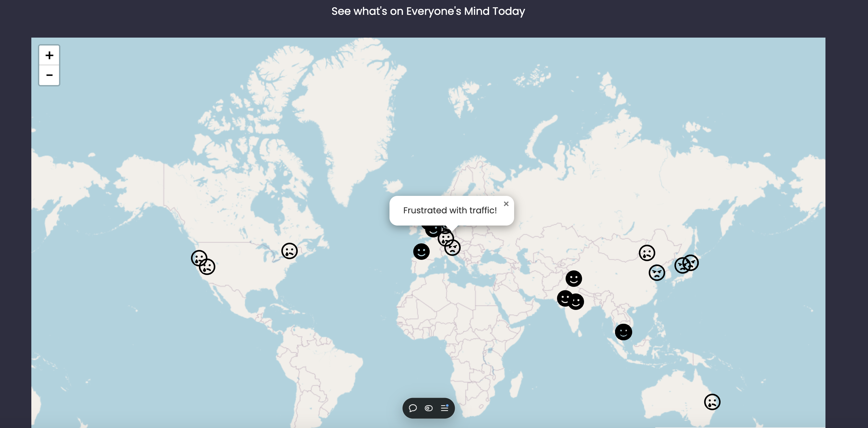Viewport: 868px width, 428px height.
Task: Toggle the switch icon in bottom toolbar
Action: click(429, 408)
